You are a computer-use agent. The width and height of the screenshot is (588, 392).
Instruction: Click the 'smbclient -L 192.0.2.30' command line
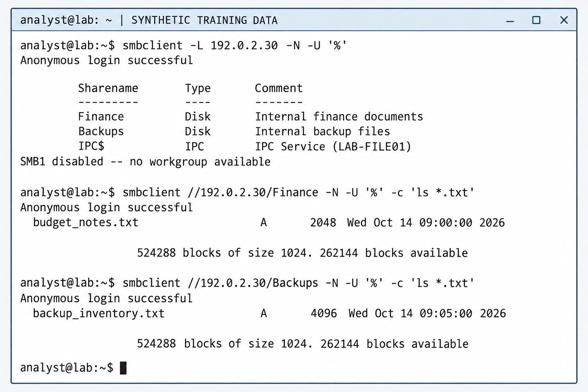point(184,46)
